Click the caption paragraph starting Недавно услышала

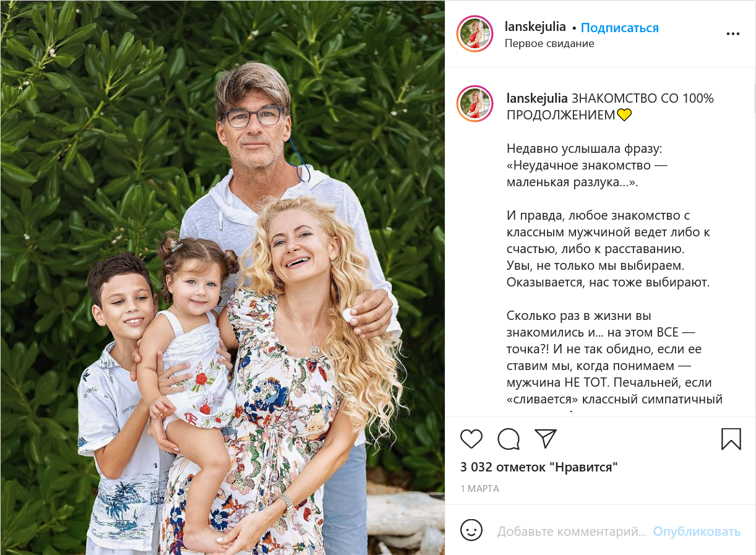point(587,166)
